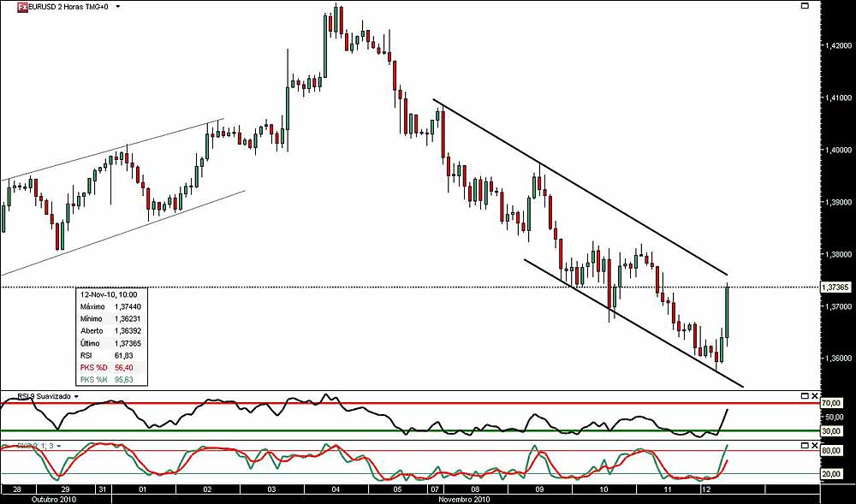Select the red RSI overbought line

point(409,404)
